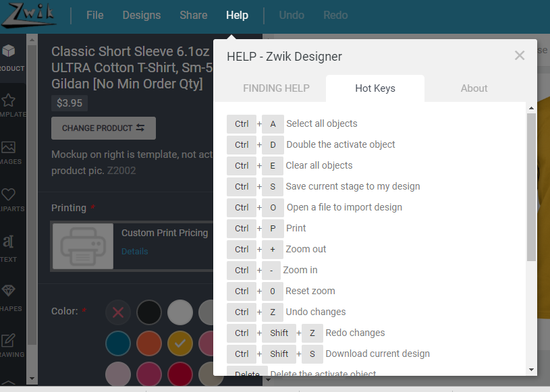Click Redo in the top bar
The height and width of the screenshot is (392, 550).
(x=335, y=15)
